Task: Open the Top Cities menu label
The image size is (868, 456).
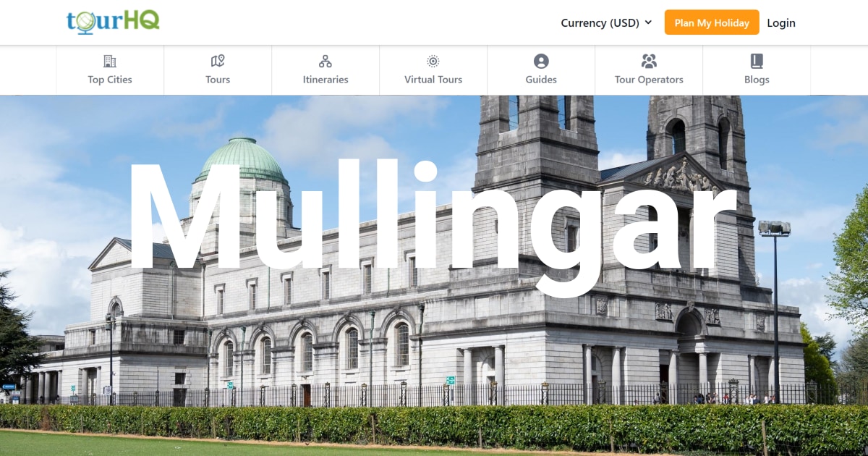Action: (110, 80)
